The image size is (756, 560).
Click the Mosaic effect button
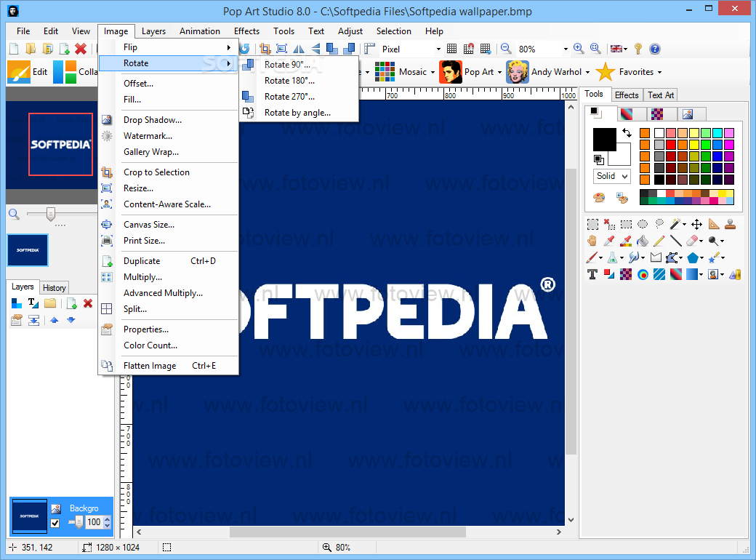point(401,72)
